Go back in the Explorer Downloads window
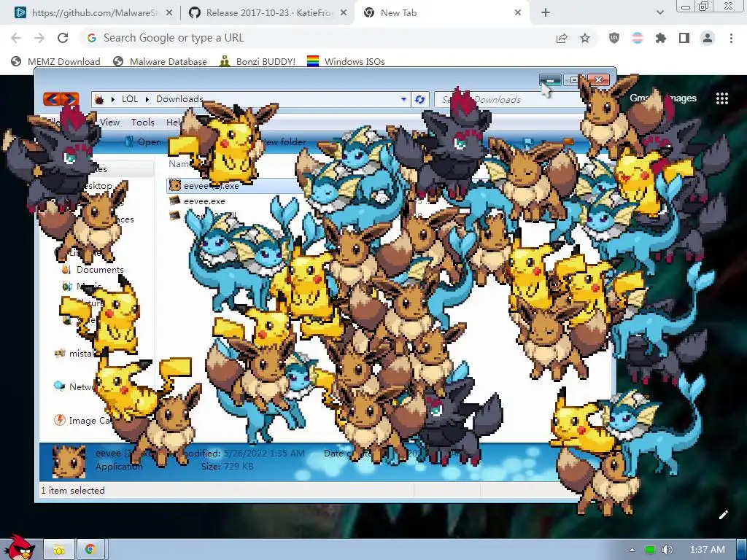The height and width of the screenshot is (560, 747). [x=53, y=99]
